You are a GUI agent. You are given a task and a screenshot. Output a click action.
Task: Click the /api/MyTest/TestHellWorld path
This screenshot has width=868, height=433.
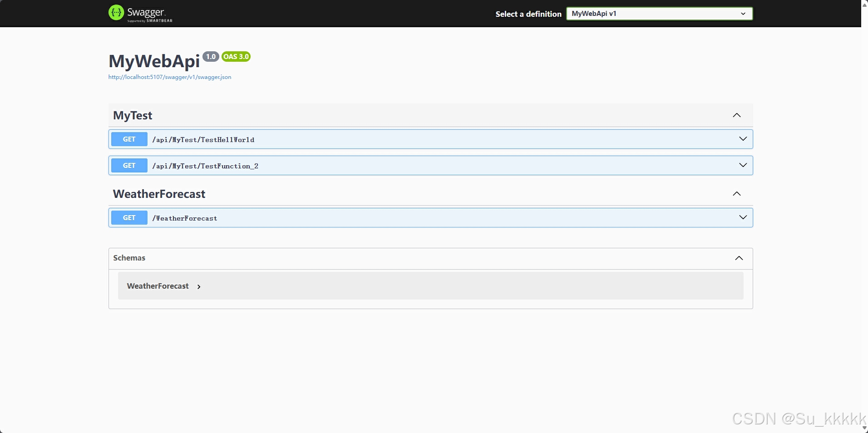pyautogui.click(x=203, y=140)
